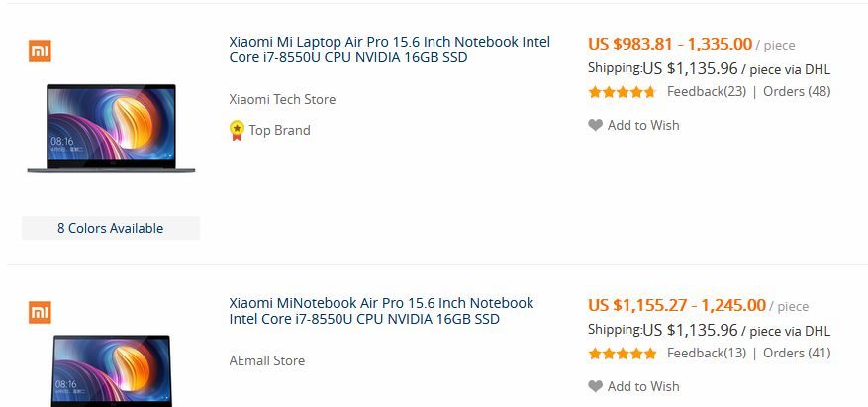View Feedback(13) for the second laptop

pyautogui.click(x=706, y=354)
